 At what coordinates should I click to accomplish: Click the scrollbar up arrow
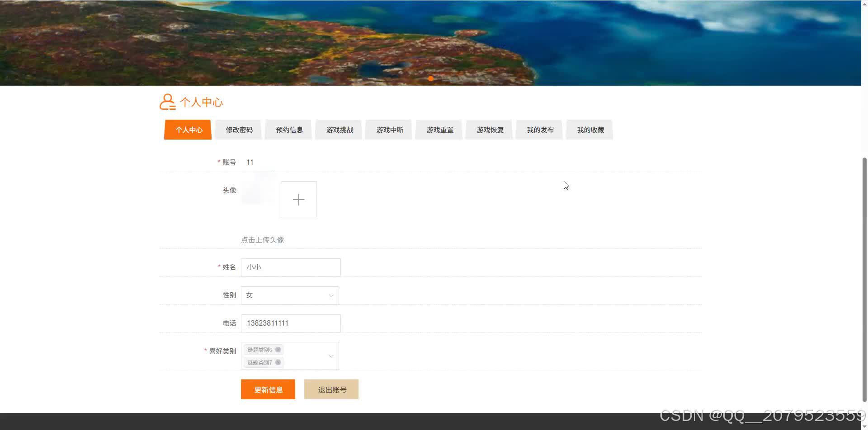tap(864, 4)
